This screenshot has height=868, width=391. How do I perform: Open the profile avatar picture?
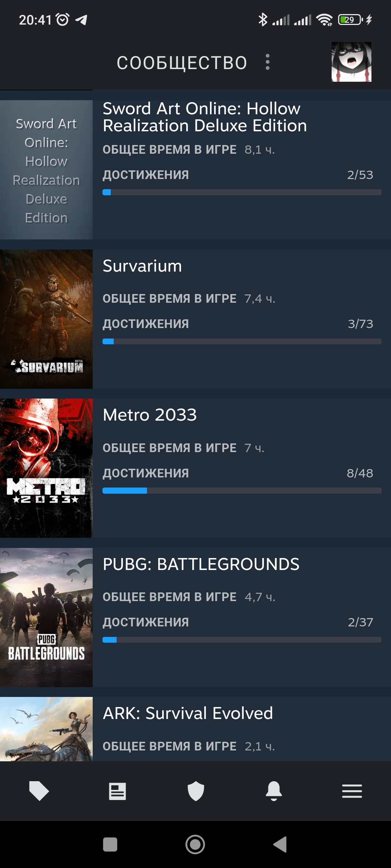point(352,62)
